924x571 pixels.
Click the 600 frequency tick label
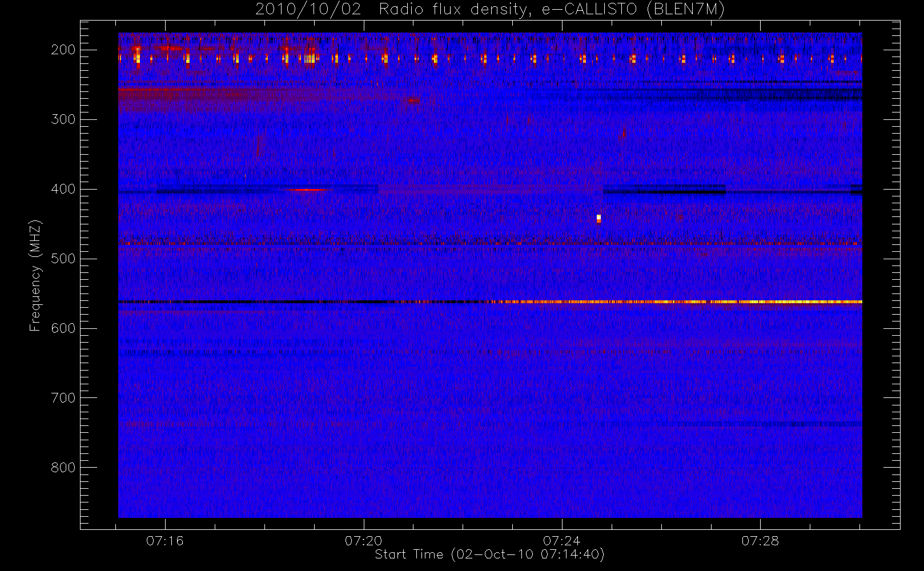click(x=63, y=328)
